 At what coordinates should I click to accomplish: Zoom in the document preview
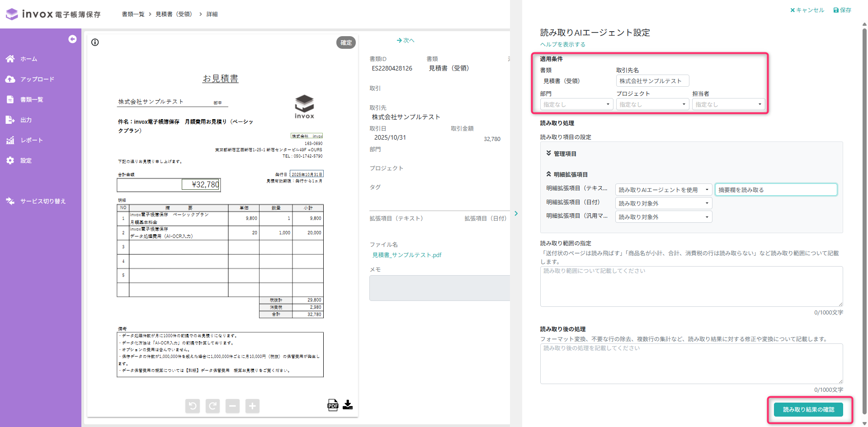pos(252,406)
